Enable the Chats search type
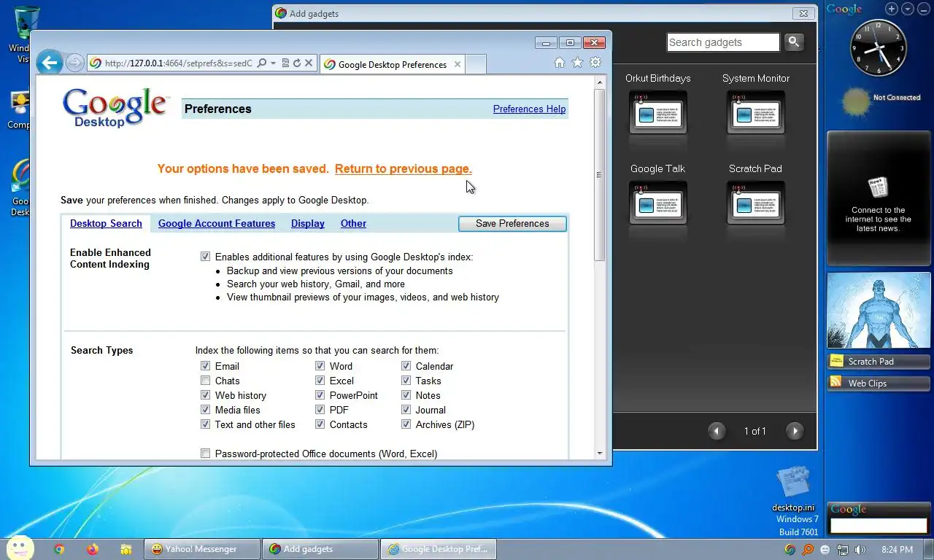This screenshot has height=560, width=934. (x=205, y=381)
